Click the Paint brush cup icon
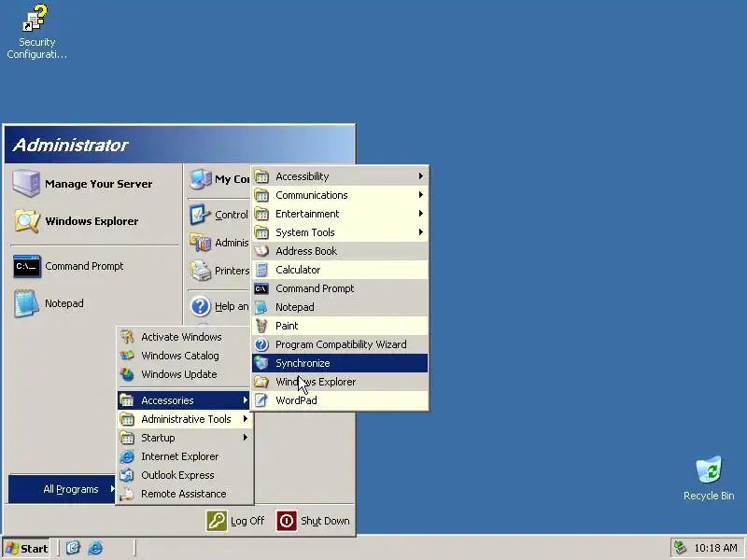 261,326
